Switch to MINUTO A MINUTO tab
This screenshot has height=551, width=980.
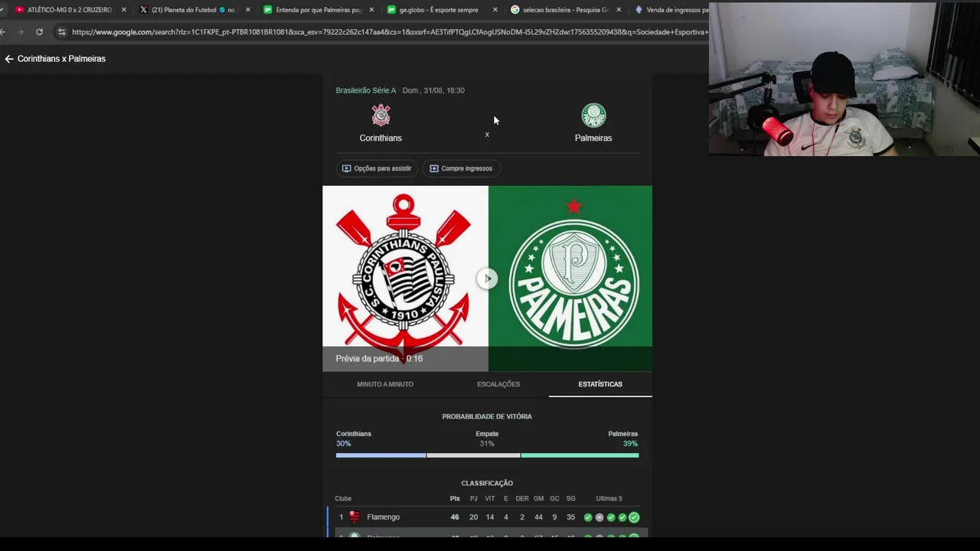[385, 384]
